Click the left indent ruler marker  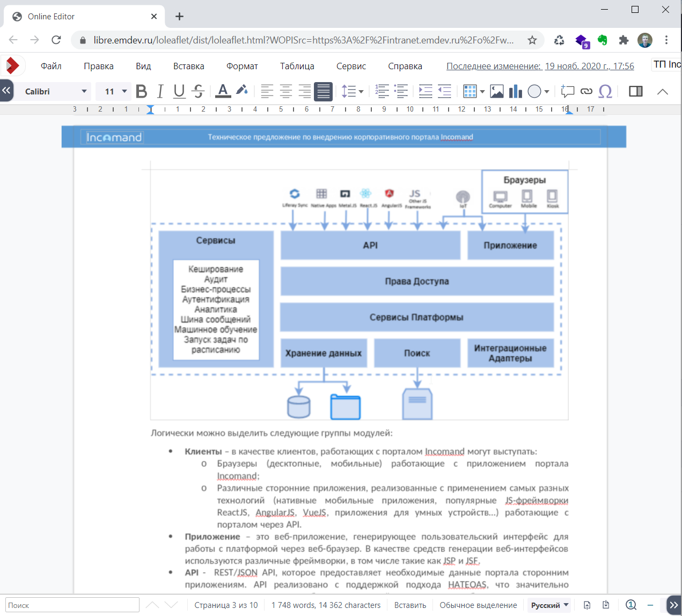coord(150,110)
